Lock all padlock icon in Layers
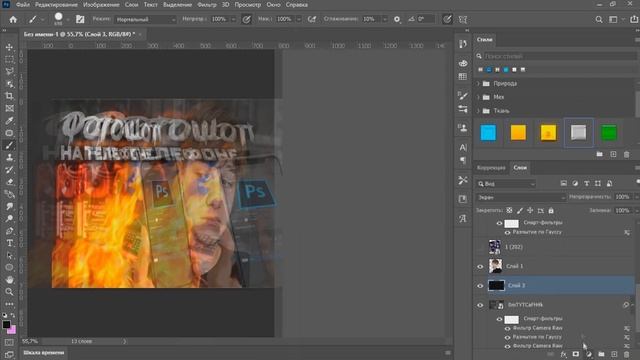The width and height of the screenshot is (640, 360). point(551,211)
